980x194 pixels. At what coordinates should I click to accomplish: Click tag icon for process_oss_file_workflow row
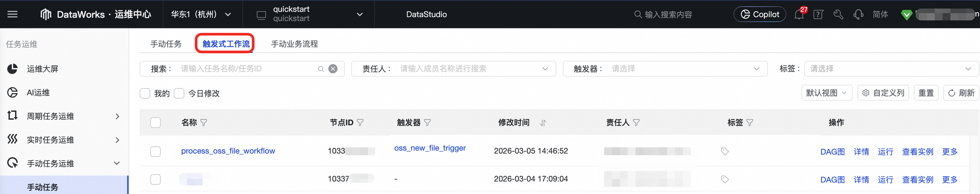725,151
